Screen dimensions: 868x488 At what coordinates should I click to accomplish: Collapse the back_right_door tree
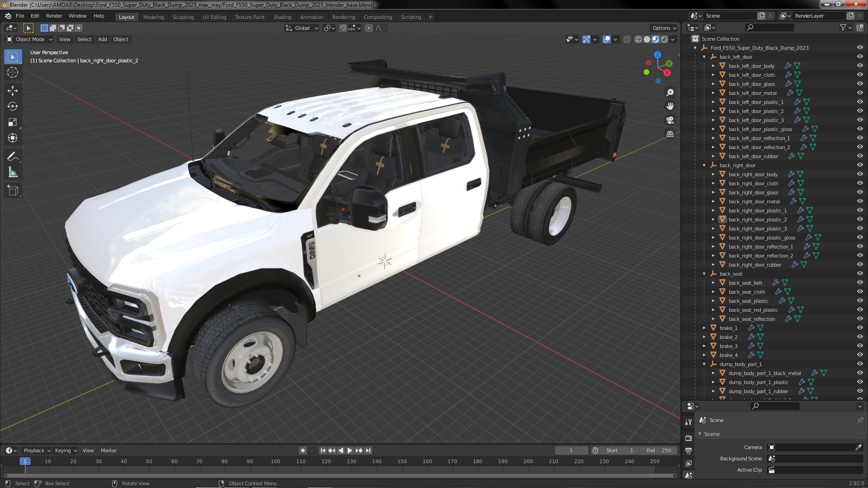click(x=704, y=165)
